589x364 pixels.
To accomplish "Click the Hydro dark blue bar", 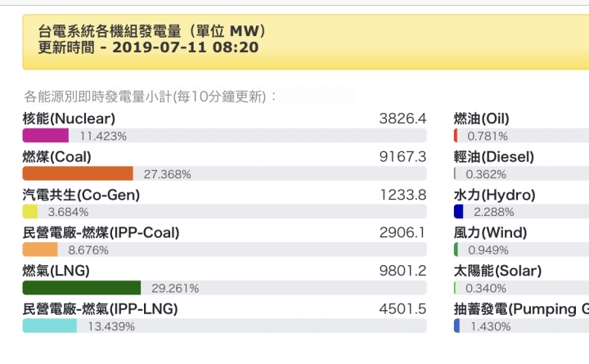I will click(459, 211).
